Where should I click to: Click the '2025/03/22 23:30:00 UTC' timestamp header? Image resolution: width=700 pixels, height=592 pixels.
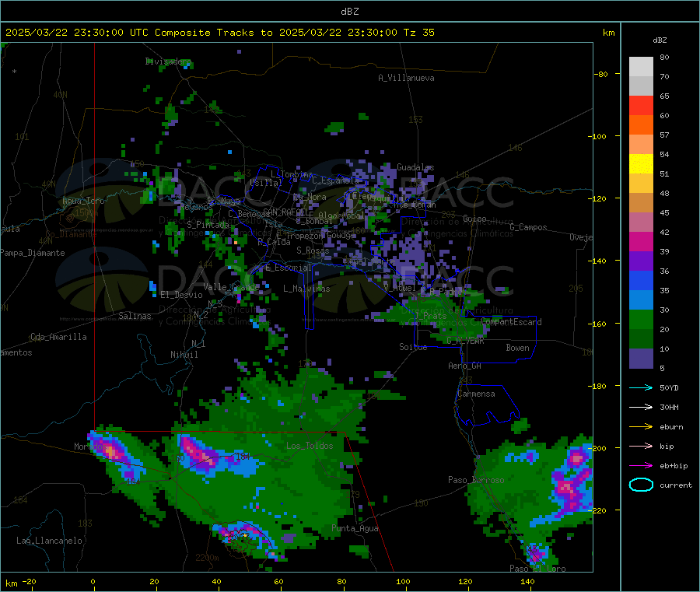click(x=77, y=33)
